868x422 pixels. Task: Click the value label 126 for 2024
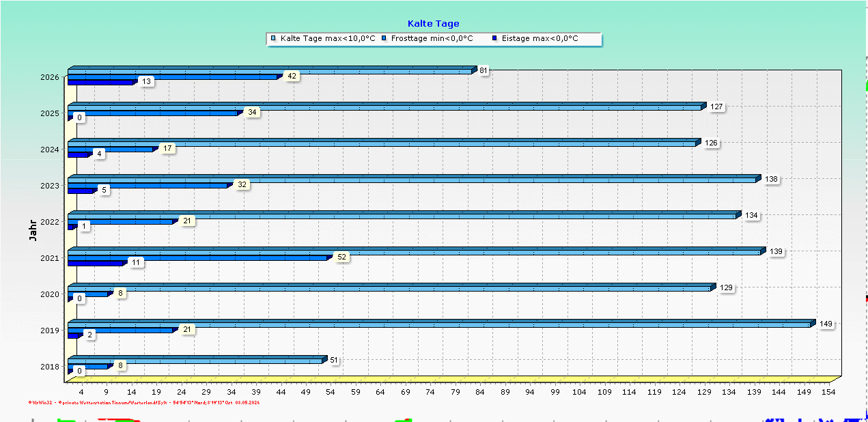(711, 143)
